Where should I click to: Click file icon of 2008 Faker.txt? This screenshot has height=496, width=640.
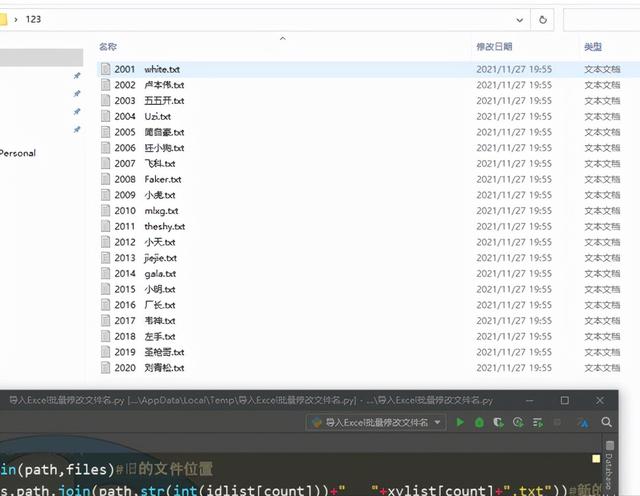tap(106, 179)
